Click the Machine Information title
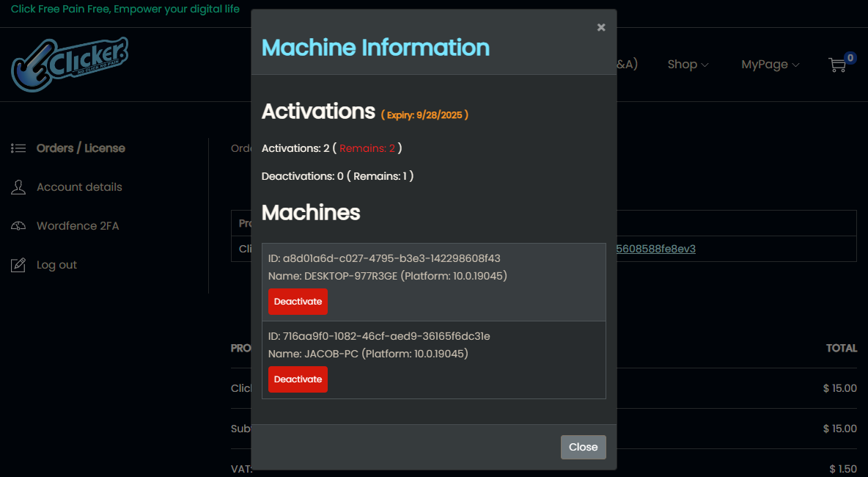This screenshot has width=868, height=477. [375, 47]
